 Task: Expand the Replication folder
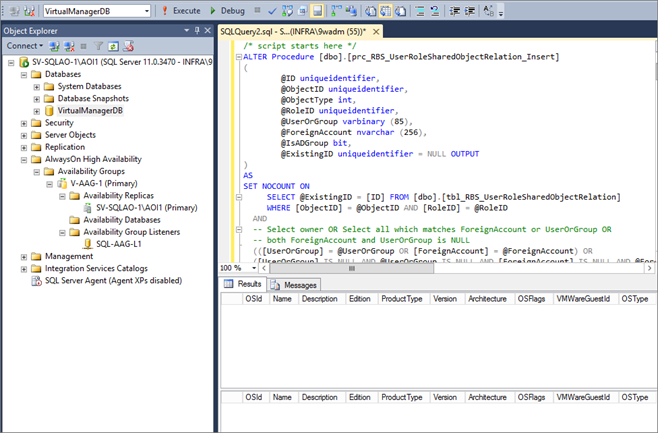(24, 148)
